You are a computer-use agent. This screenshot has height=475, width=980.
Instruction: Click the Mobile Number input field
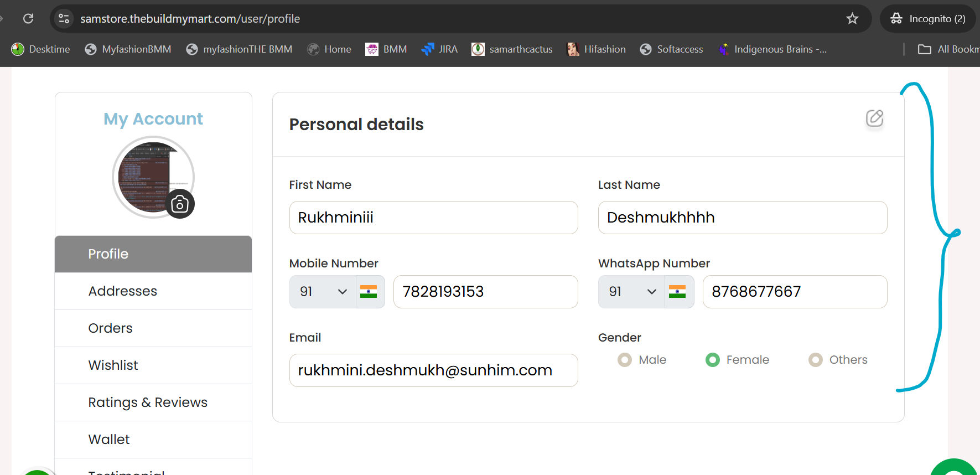pyautogui.click(x=486, y=292)
